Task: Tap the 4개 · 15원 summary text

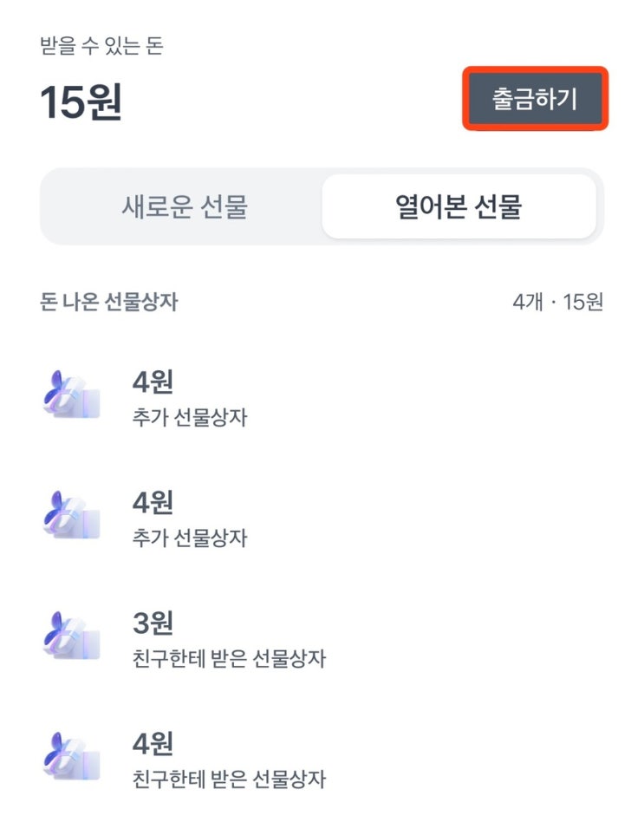Action: click(x=557, y=302)
